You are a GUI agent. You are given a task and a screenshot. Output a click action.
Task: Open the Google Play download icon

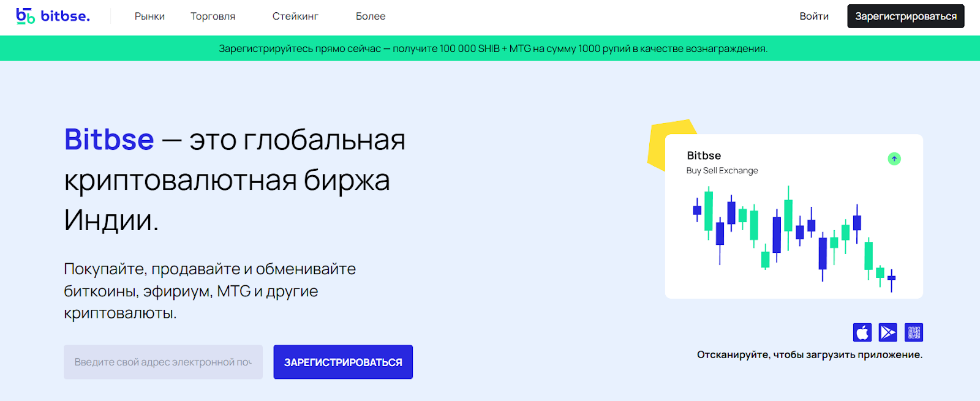click(888, 332)
